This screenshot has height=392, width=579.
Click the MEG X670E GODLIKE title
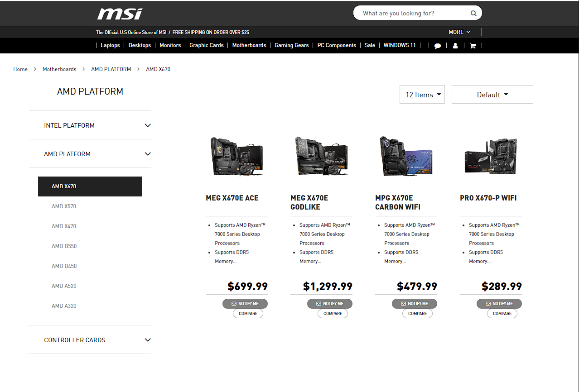(309, 202)
